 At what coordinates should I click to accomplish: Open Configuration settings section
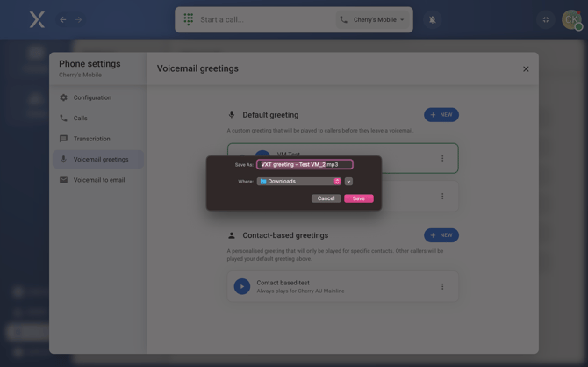92,97
